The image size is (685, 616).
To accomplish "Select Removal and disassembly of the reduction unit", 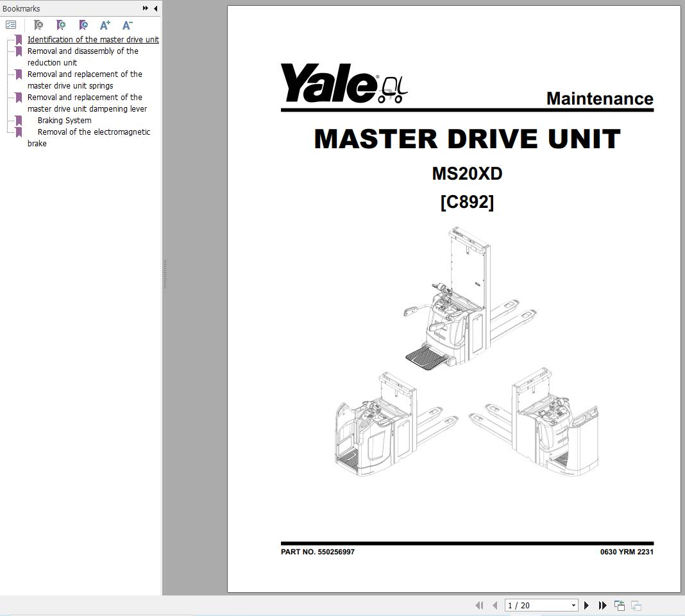I will coord(83,56).
